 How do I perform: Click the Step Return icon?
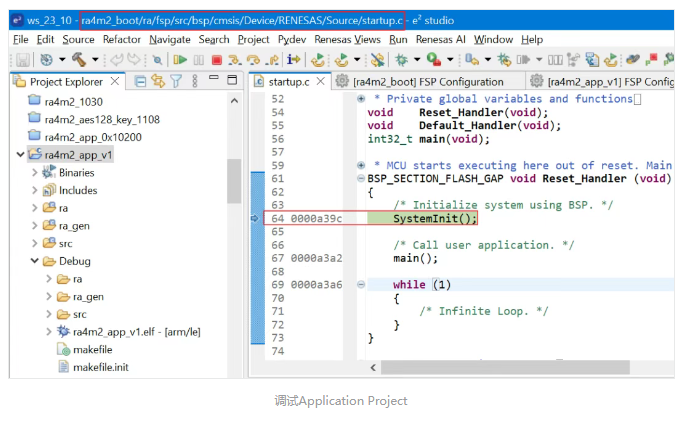(273, 60)
